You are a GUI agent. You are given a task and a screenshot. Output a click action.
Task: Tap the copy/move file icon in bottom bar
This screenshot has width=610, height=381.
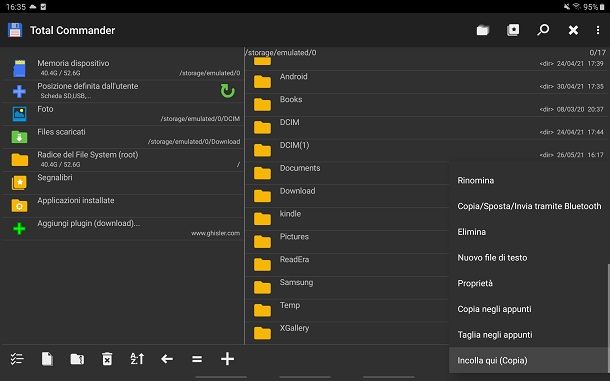coord(47,359)
